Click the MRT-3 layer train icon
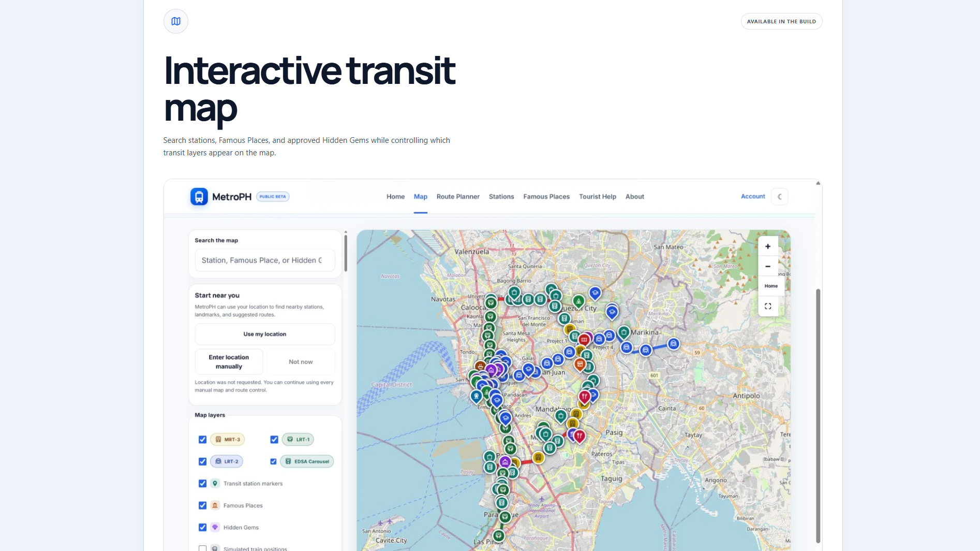 click(x=218, y=440)
